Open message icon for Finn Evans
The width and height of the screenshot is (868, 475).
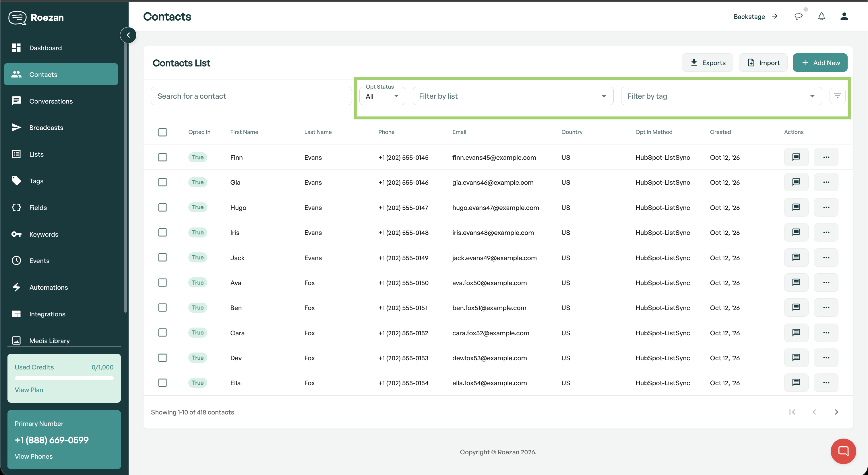(x=796, y=157)
